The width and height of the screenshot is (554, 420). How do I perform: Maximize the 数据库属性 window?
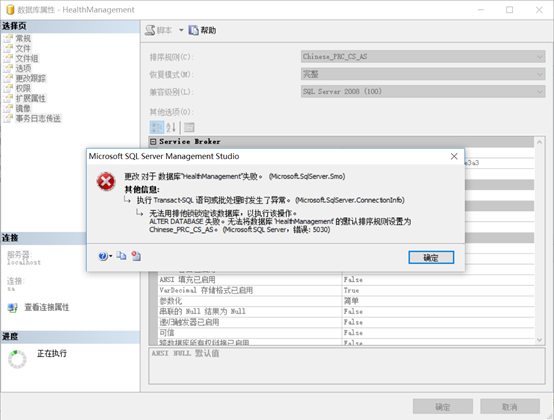tap(509, 10)
